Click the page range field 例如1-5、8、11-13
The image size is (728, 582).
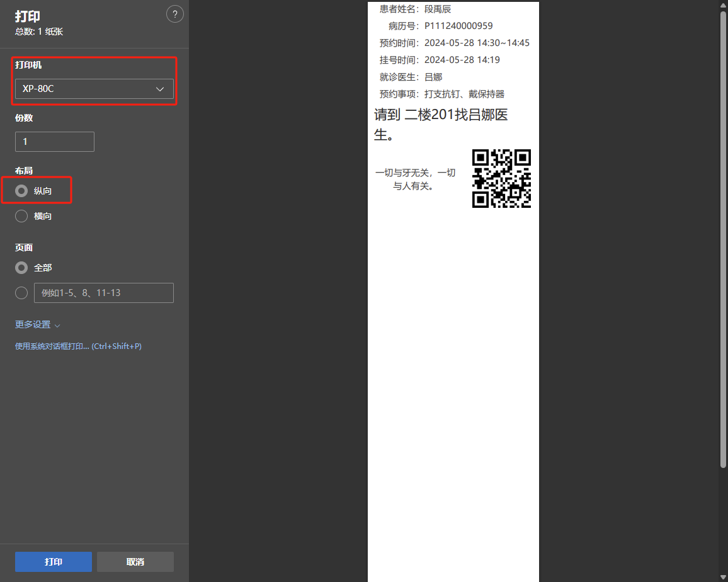pos(104,293)
